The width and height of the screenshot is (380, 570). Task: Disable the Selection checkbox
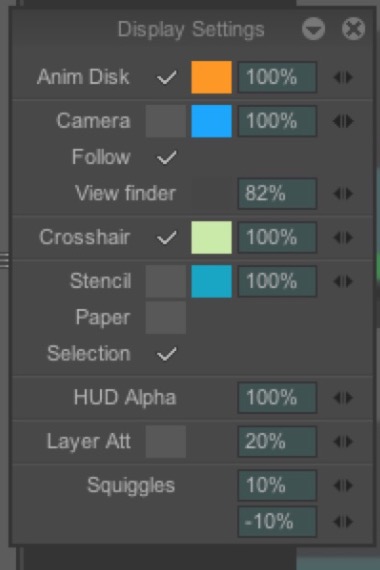[x=166, y=354]
